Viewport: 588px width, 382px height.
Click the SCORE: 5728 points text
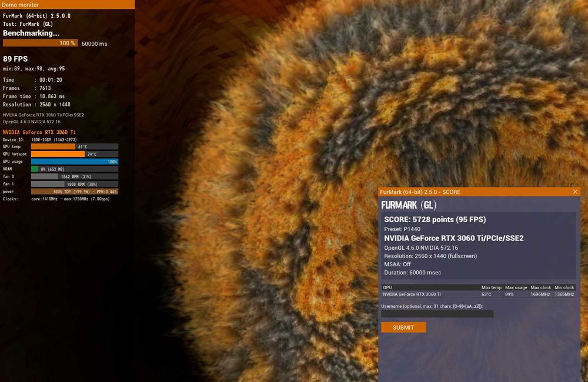tap(435, 219)
